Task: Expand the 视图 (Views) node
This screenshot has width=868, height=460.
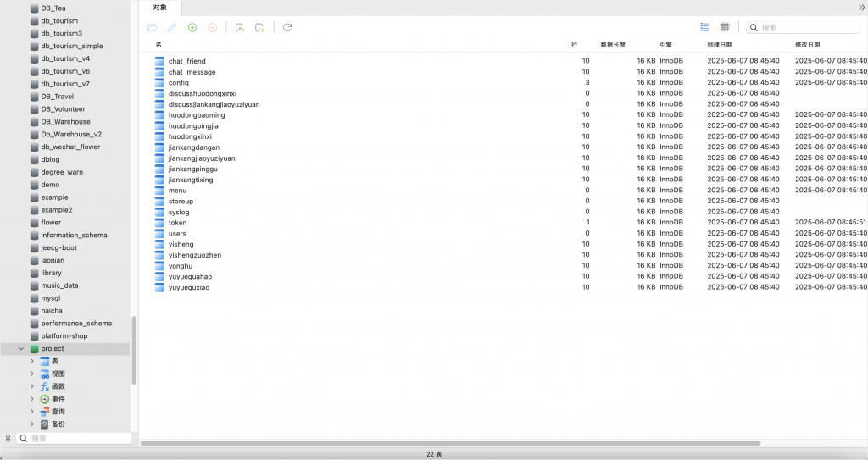Action: click(32, 374)
